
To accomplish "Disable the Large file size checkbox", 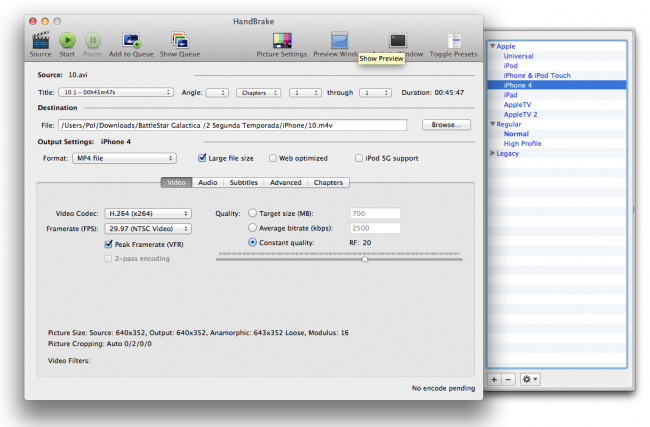I will pyautogui.click(x=202, y=158).
